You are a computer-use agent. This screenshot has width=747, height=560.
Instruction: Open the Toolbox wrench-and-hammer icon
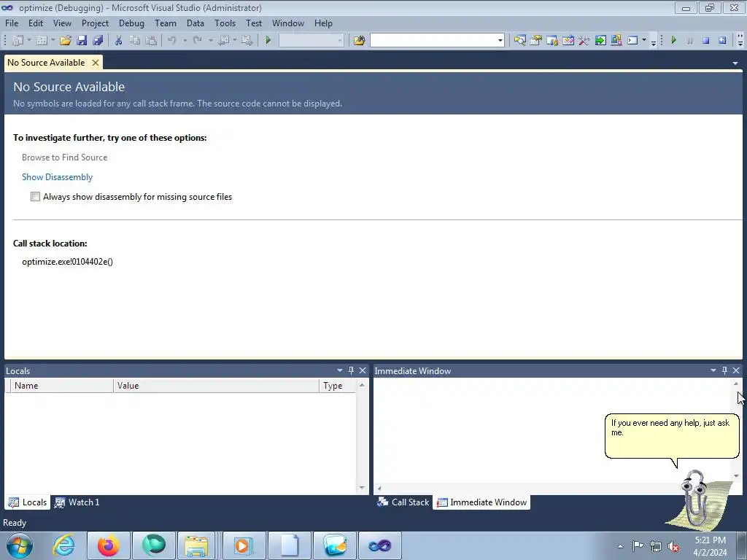(584, 41)
